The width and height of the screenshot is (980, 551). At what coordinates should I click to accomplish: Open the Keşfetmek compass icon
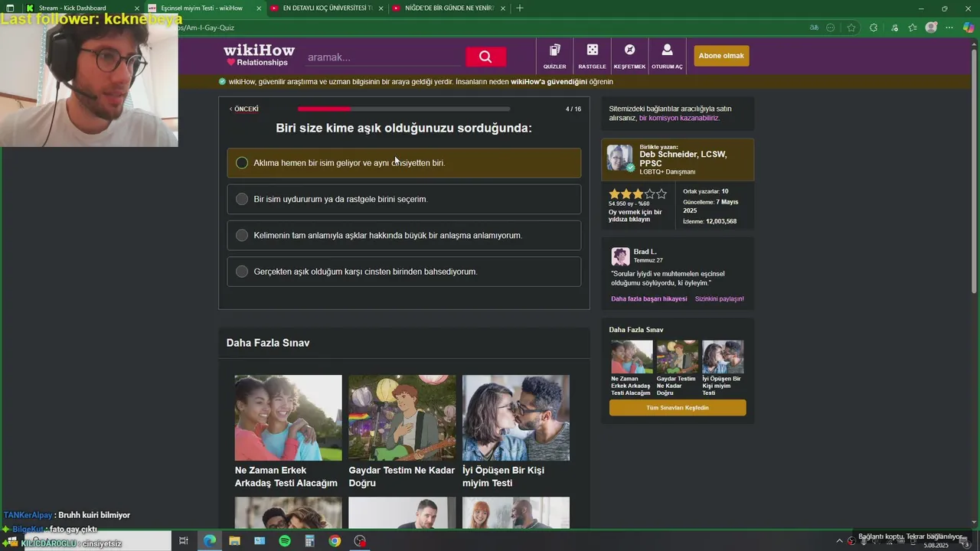coord(629,50)
